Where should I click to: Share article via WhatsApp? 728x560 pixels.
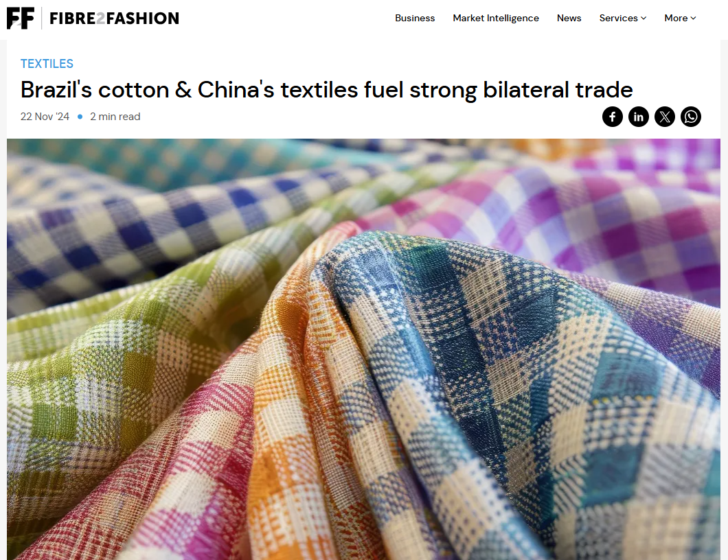pyautogui.click(x=691, y=117)
